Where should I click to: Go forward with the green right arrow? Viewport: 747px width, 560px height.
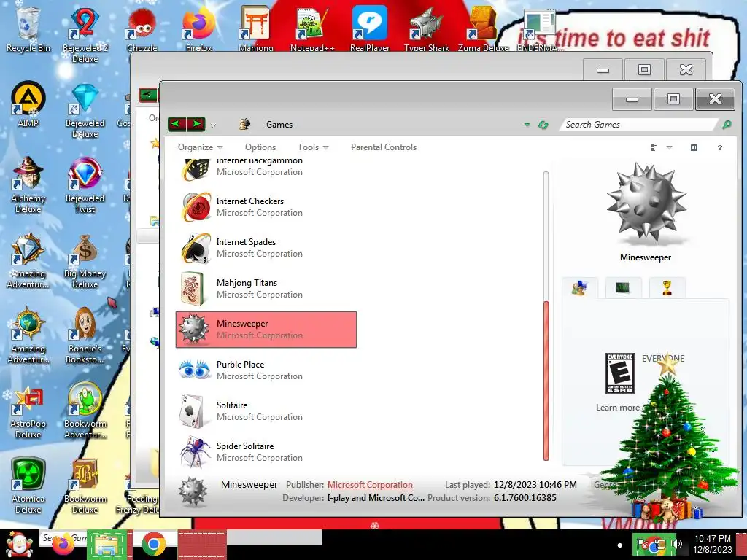tap(196, 124)
